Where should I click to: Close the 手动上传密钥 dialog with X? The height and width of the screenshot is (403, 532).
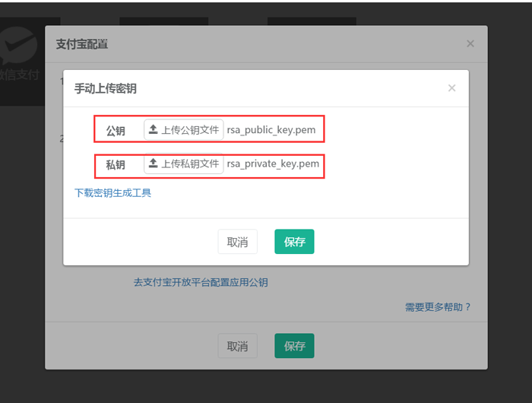[x=451, y=88]
